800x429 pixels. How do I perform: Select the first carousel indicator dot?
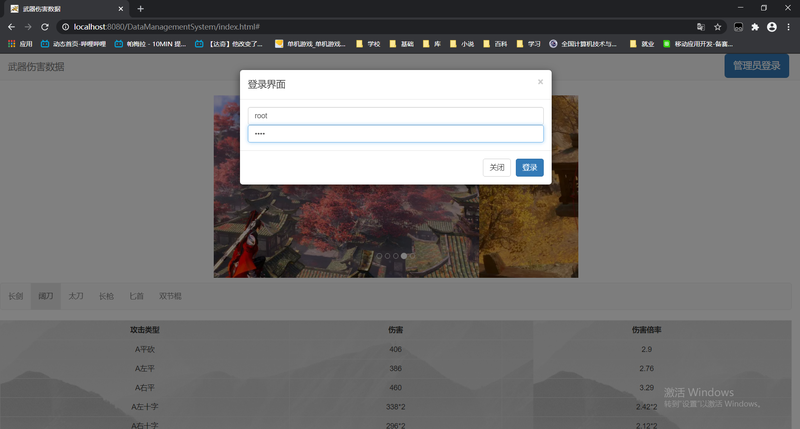coord(379,256)
